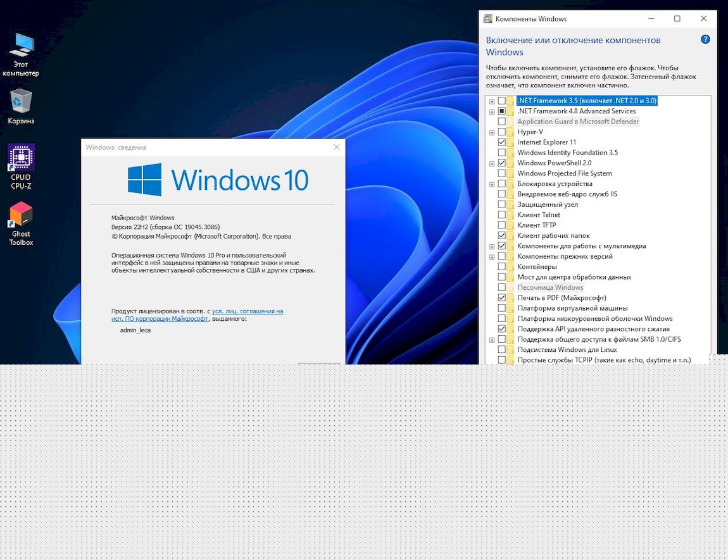Select the Защищенный узел row

click(x=548, y=204)
